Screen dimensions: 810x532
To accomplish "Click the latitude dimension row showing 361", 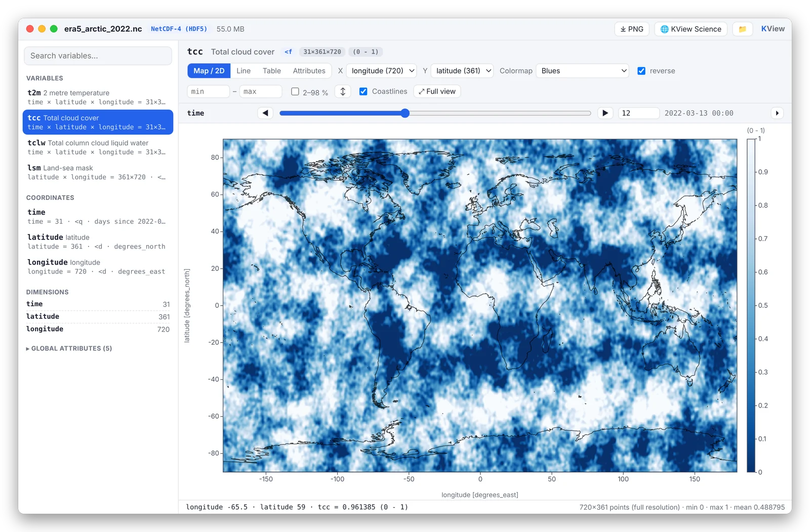I will point(98,316).
